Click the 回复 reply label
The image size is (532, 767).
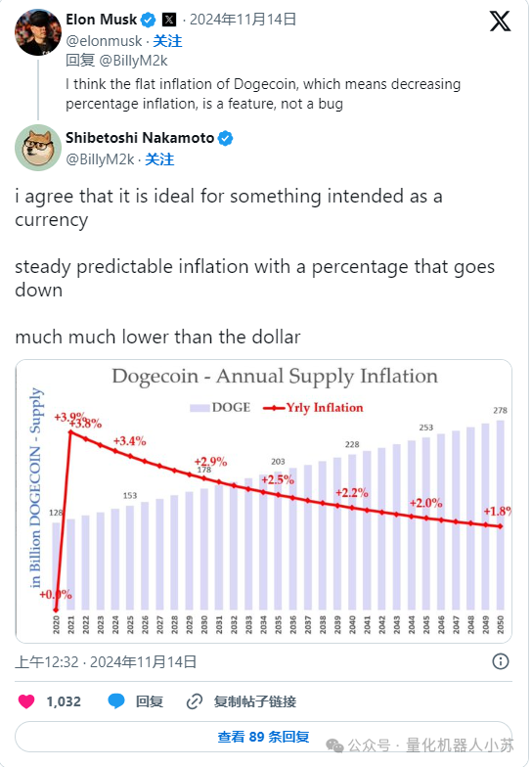(149, 701)
